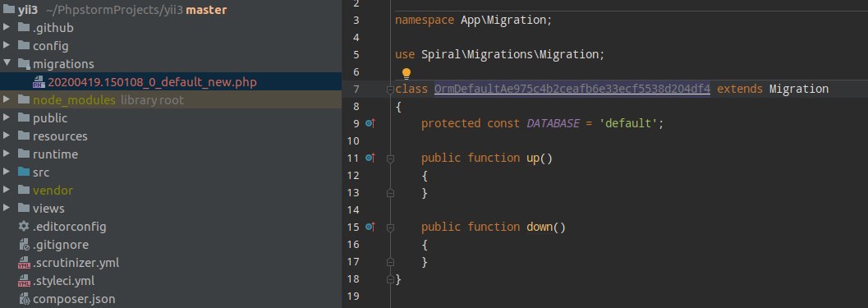Expand the resources folder arrow
868x308 pixels.
pyautogui.click(x=7, y=136)
